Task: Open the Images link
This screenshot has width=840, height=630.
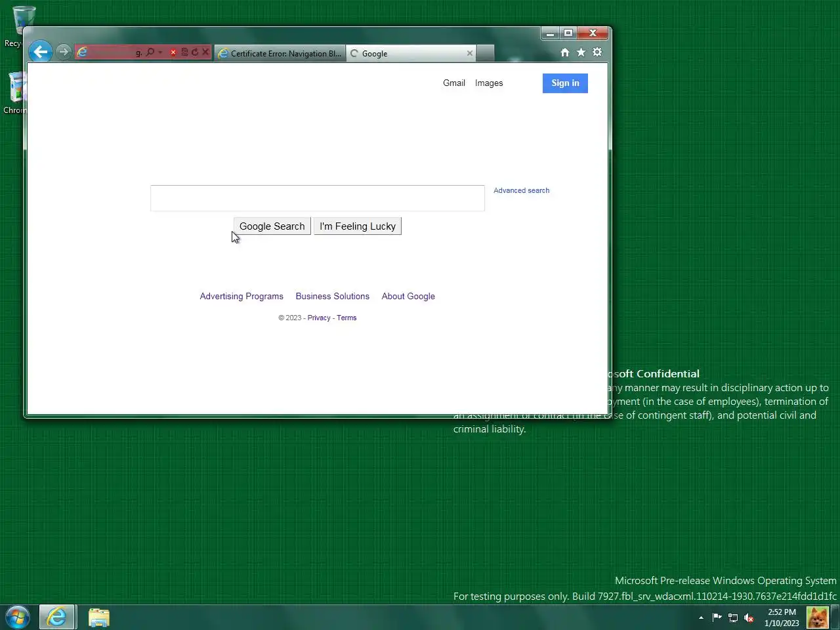Action: 489,83
